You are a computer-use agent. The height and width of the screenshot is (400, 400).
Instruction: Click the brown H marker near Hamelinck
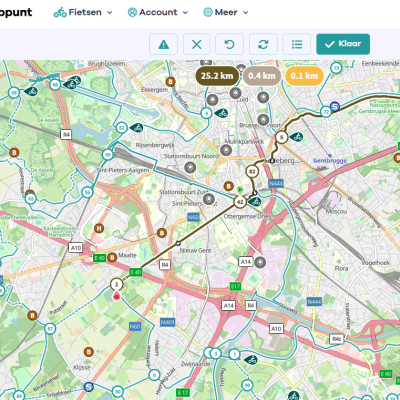click(x=99, y=228)
